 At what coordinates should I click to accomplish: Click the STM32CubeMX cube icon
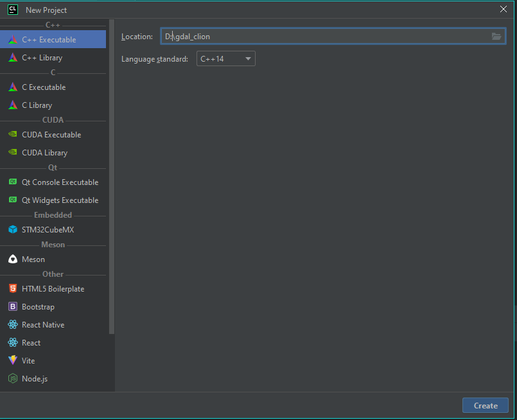13,229
